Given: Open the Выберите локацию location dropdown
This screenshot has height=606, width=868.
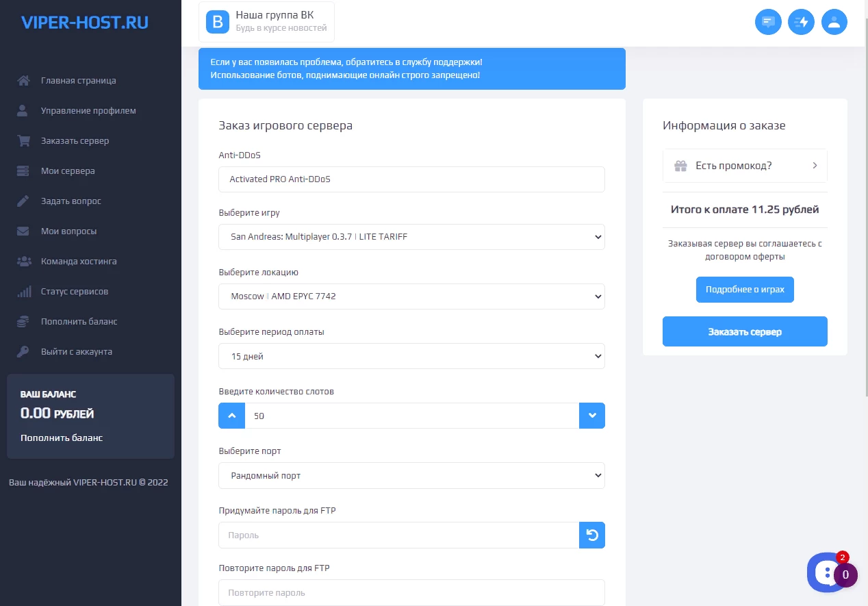Looking at the screenshot, I should click(411, 296).
